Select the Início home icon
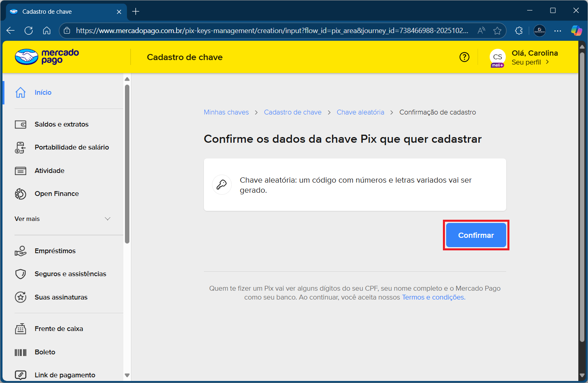 (20, 92)
